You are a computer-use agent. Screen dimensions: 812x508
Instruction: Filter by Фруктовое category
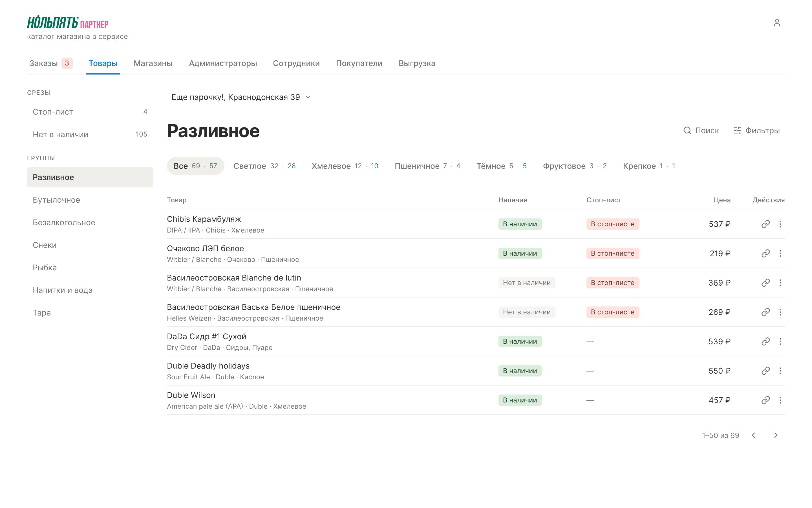pos(575,166)
